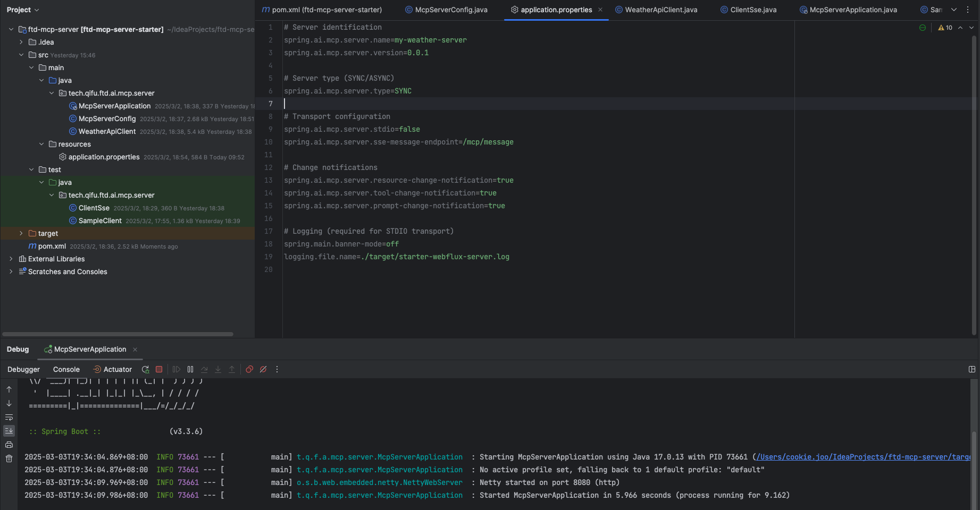
Task: Select WeatherApiClient in project tree
Action: tap(107, 131)
